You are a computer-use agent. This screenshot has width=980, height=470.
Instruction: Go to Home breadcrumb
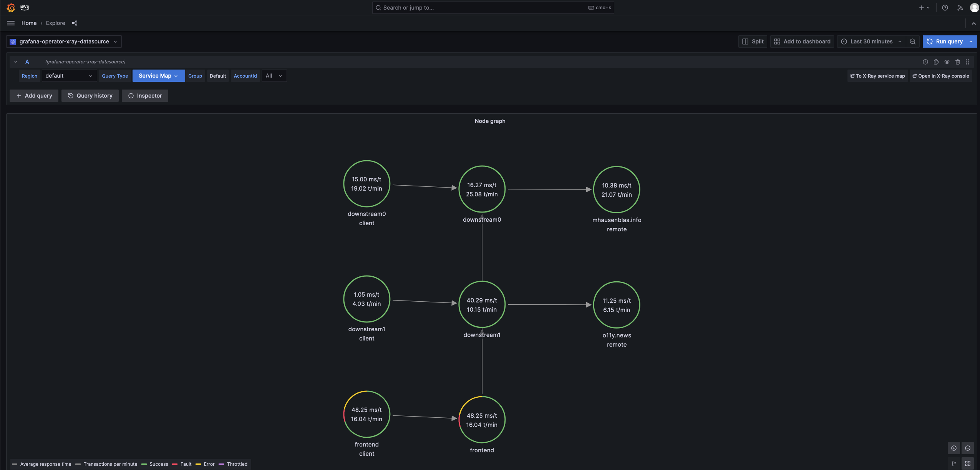(x=29, y=23)
